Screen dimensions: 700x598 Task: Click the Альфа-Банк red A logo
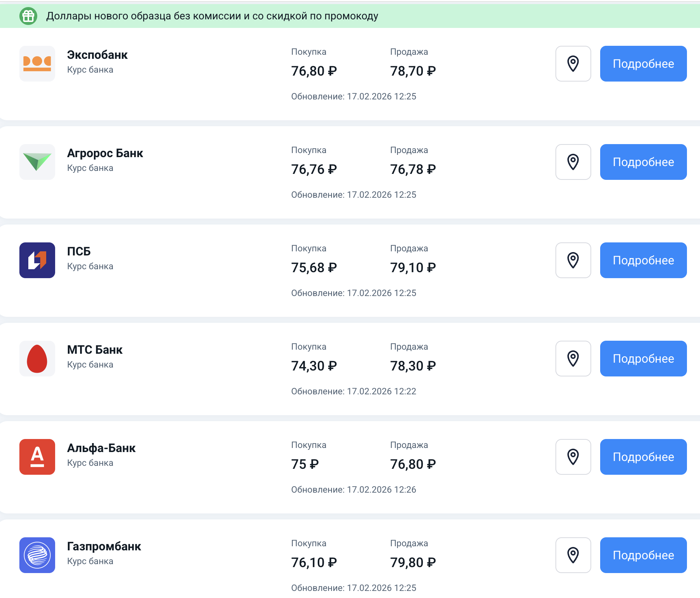pos(37,457)
